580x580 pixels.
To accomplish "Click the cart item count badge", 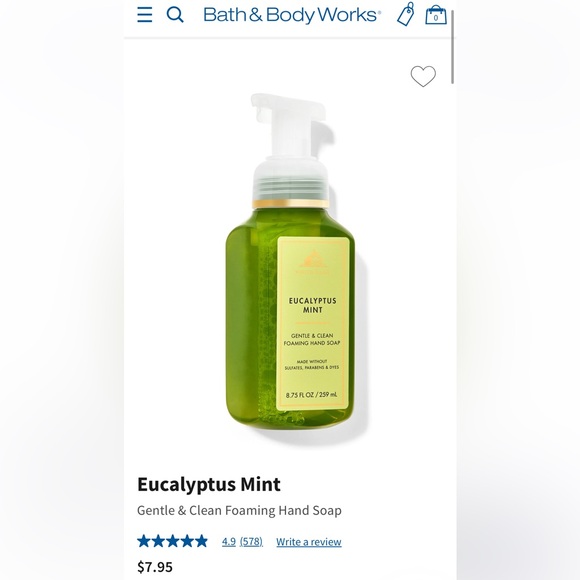I will click(x=436, y=17).
